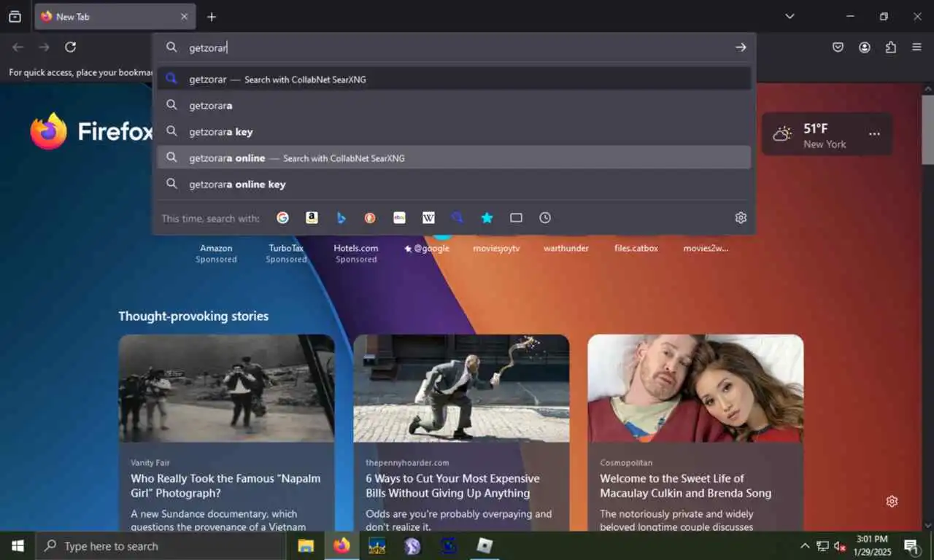This screenshot has width=934, height=560.
Task: Select the New Tab tab
Action: (115, 17)
